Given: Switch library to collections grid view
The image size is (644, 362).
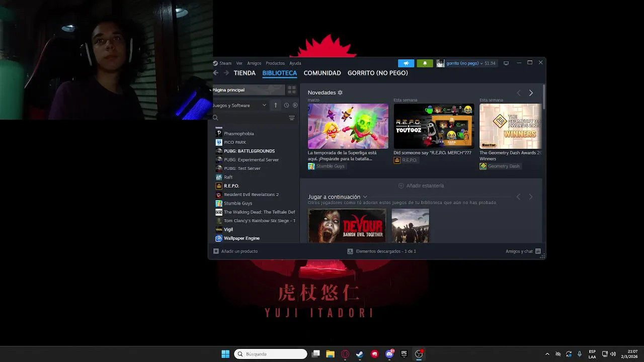Looking at the screenshot, I should (292, 90).
